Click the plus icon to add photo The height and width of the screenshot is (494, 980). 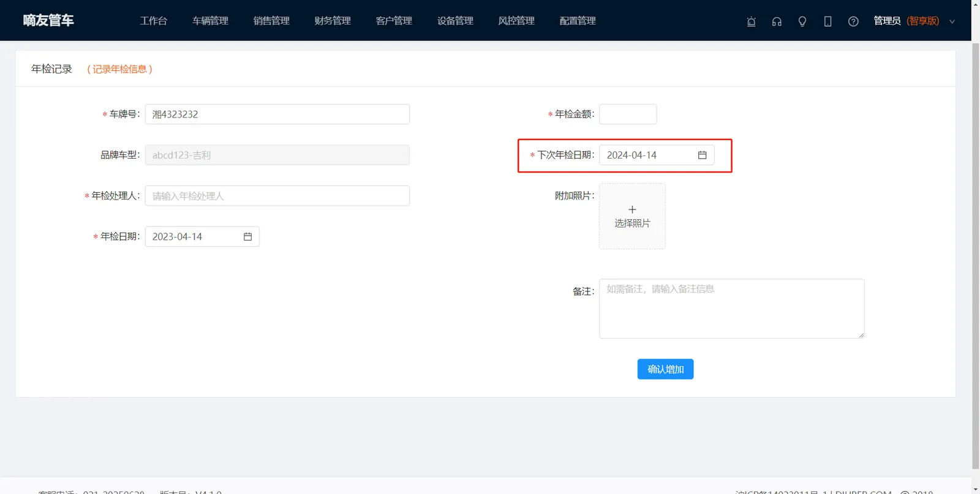pos(632,209)
